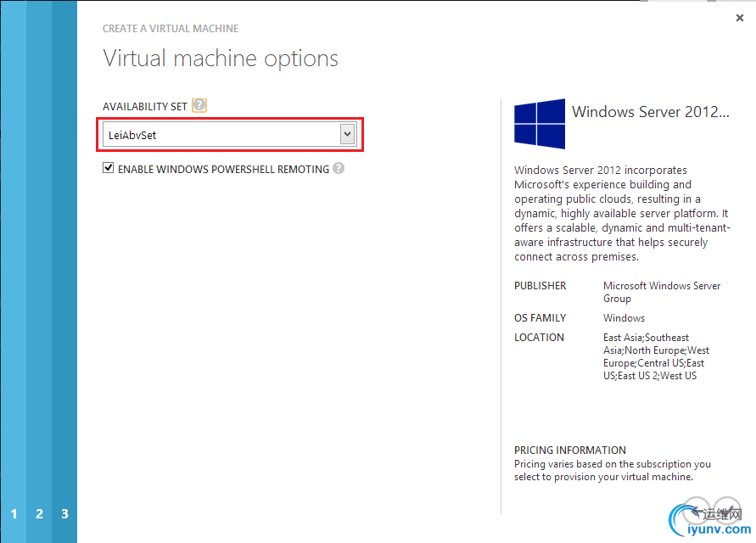
Task: Open the Availability Set help icon
Action: tap(199, 105)
